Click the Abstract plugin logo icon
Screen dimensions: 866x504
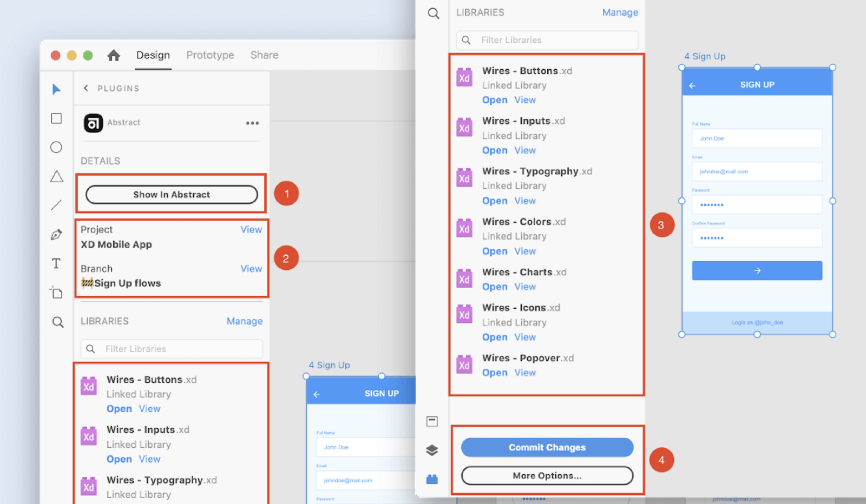93,123
